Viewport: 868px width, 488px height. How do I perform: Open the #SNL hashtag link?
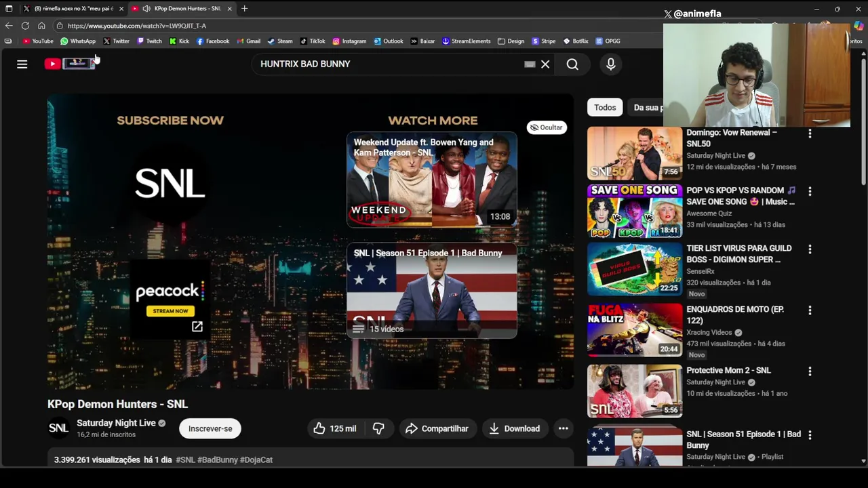[x=185, y=460]
